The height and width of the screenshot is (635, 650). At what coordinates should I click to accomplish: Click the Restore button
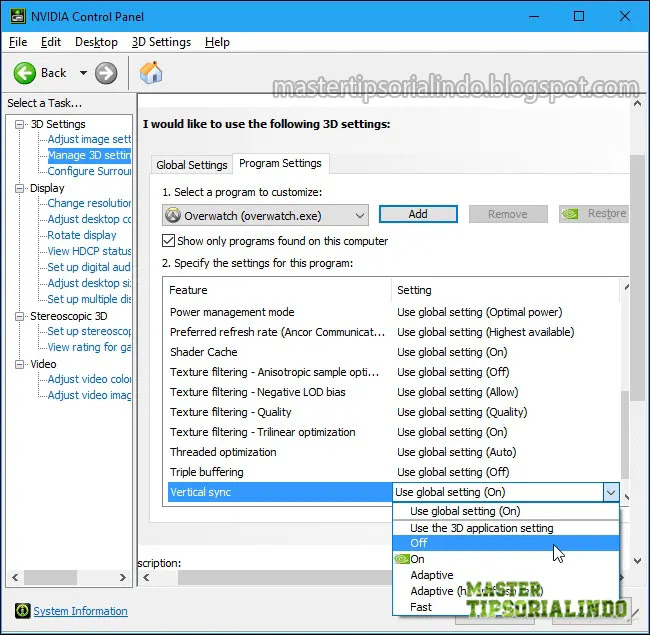[x=594, y=214]
